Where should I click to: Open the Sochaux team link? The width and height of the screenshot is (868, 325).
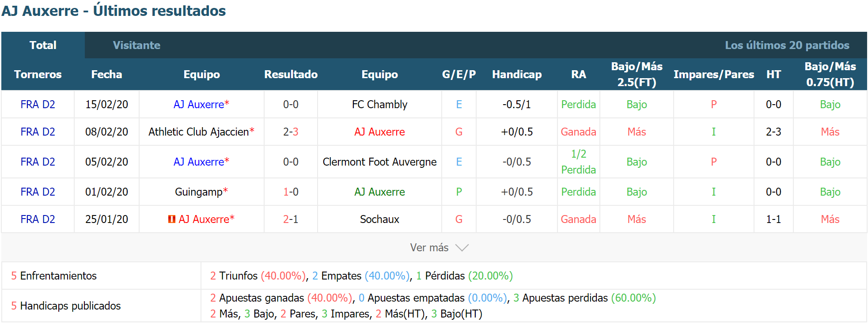[x=379, y=219]
